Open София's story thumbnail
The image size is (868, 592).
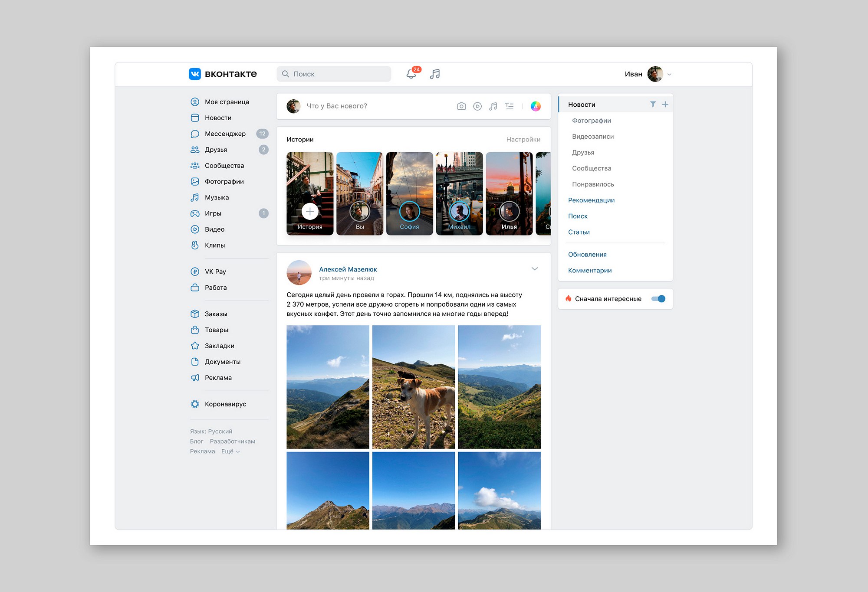[x=409, y=193]
